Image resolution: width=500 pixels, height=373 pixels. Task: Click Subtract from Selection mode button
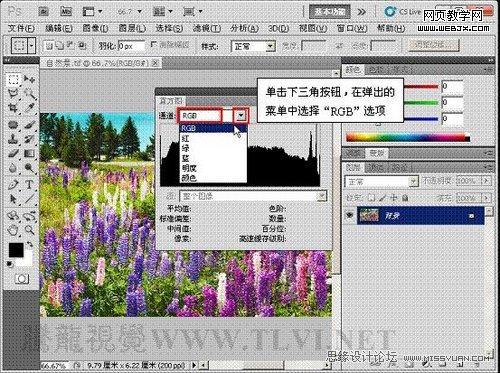click(71, 46)
